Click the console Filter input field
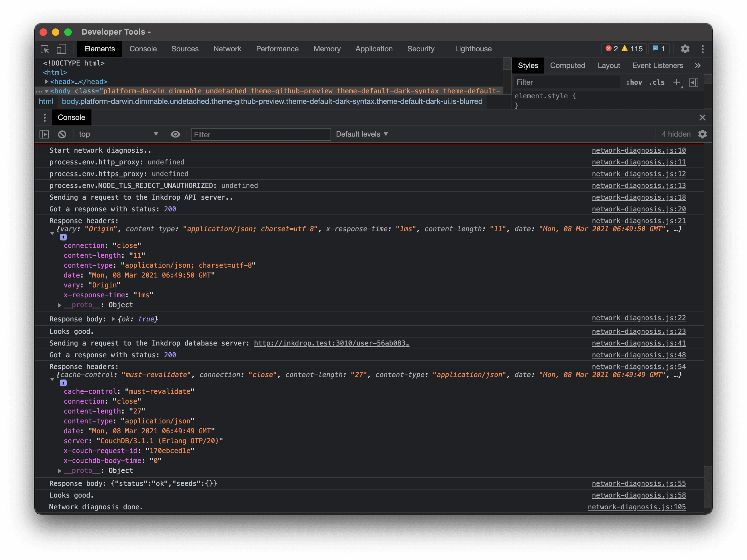This screenshot has height=560, width=747. point(260,134)
